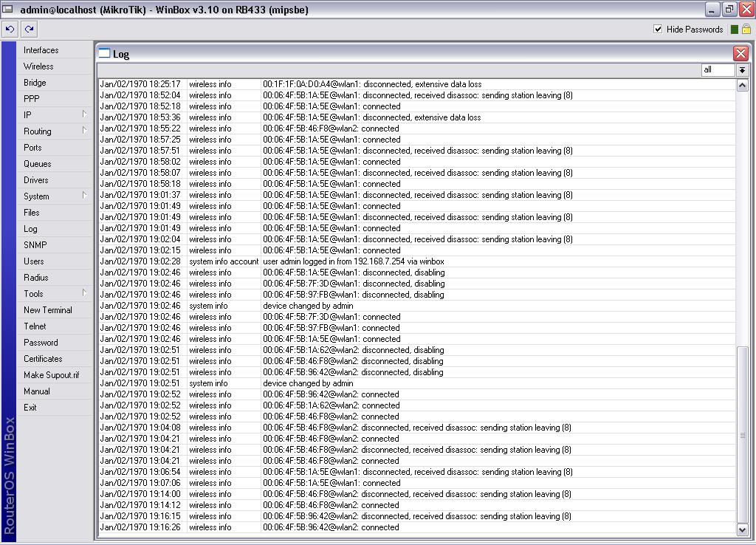Expand the Routing submenu arrow

tap(84, 130)
